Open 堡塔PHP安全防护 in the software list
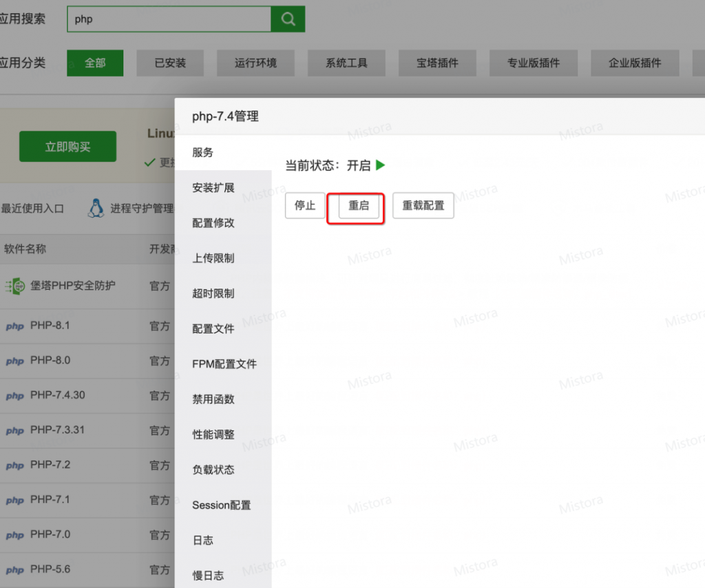This screenshot has width=705, height=588. point(73,286)
